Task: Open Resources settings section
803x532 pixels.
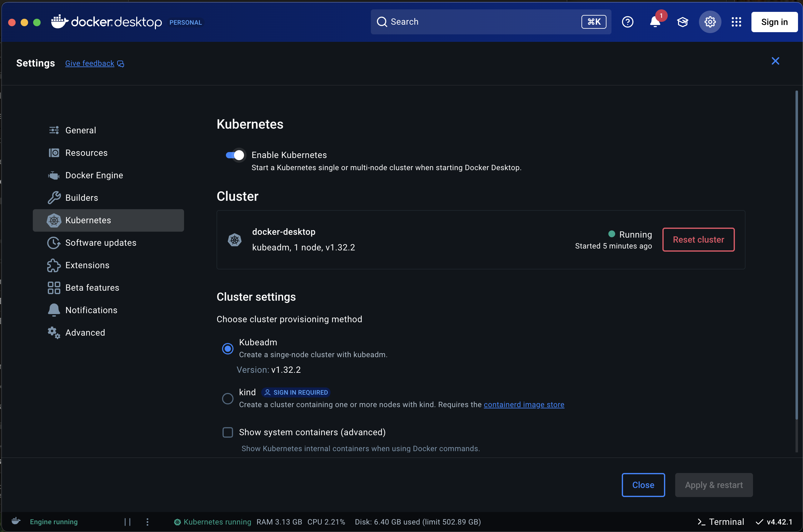Action: tap(108, 153)
